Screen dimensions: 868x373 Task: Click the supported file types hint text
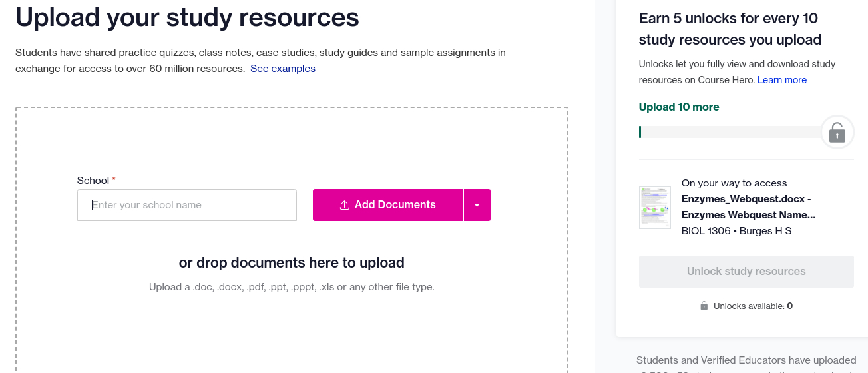pos(292,287)
